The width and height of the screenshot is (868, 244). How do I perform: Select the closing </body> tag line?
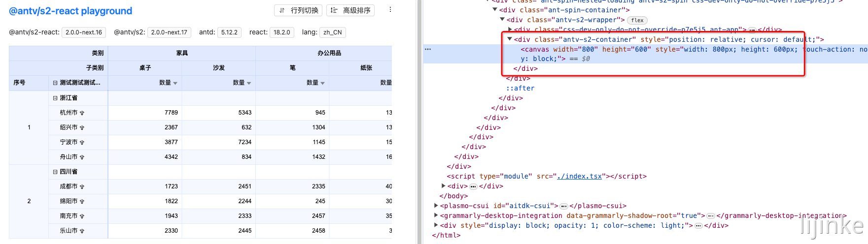(453, 196)
